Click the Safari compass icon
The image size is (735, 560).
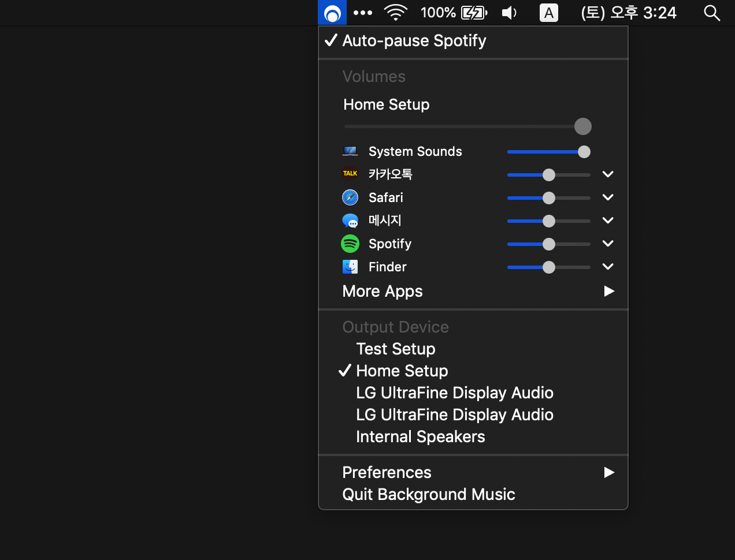350,197
